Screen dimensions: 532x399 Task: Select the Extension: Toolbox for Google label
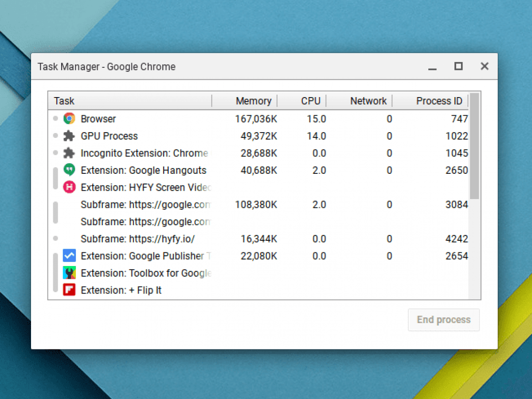click(146, 273)
